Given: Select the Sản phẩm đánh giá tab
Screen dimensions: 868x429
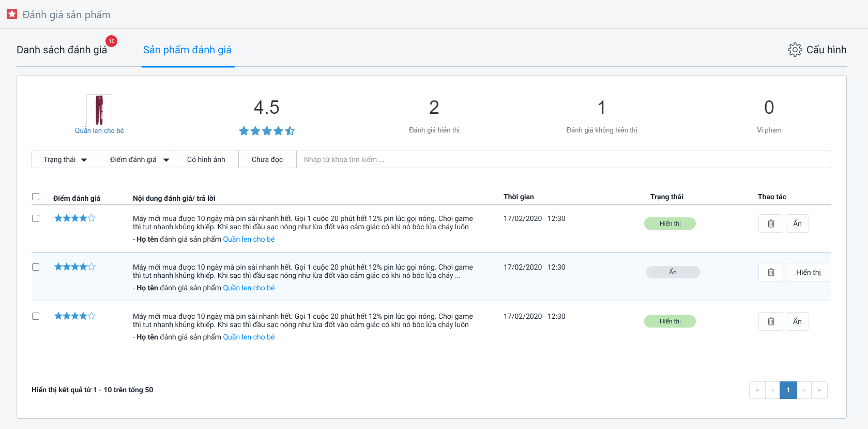Looking at the screenshot, I should [x=187, y=50].
